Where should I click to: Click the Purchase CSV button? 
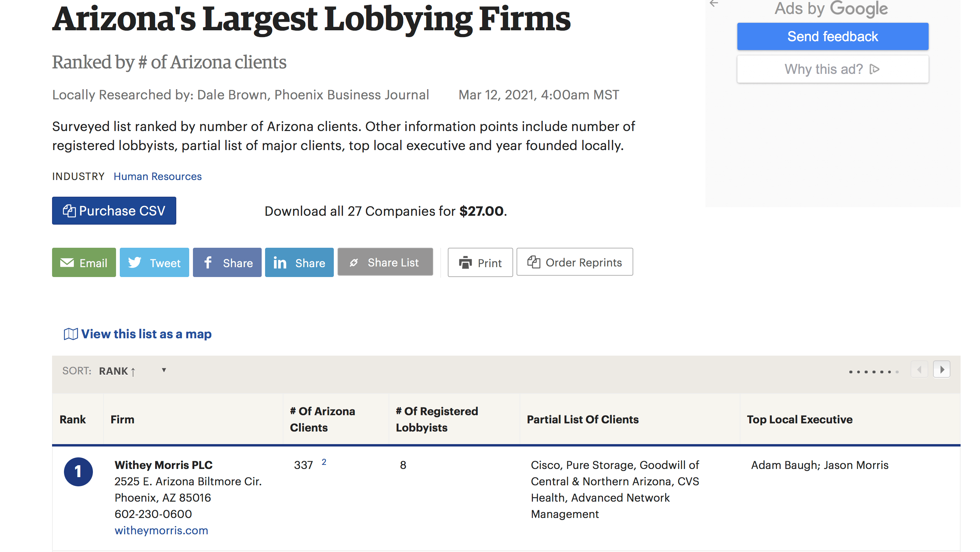coord(114,210)
